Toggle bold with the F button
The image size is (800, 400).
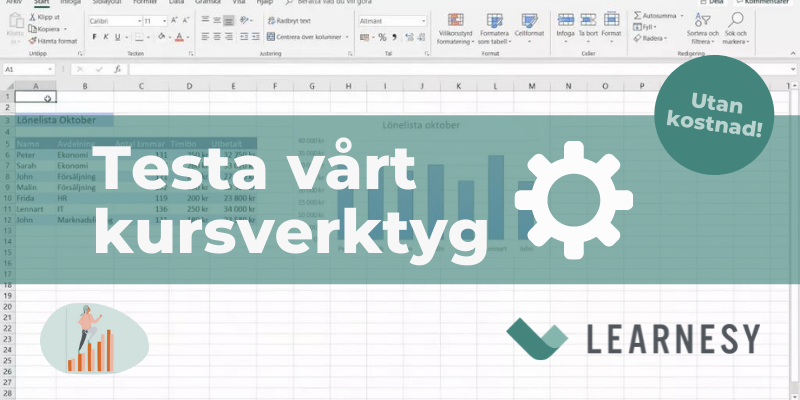tap(94, 37)
